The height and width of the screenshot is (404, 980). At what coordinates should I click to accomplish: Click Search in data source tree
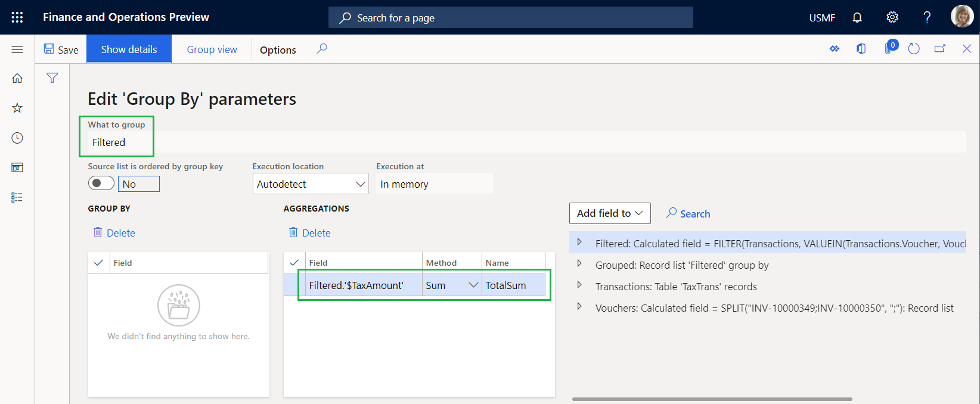click(x=689, y=213)
